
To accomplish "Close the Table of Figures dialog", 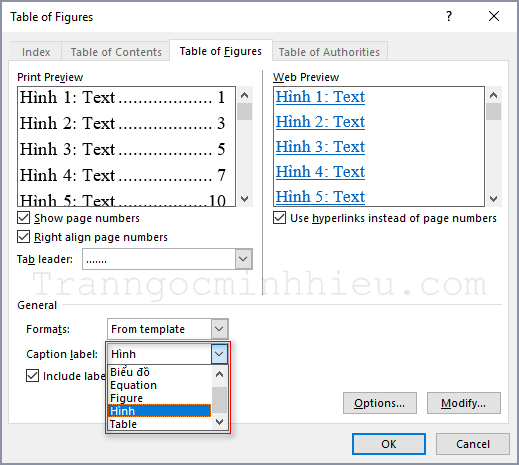I will point(494,16).
